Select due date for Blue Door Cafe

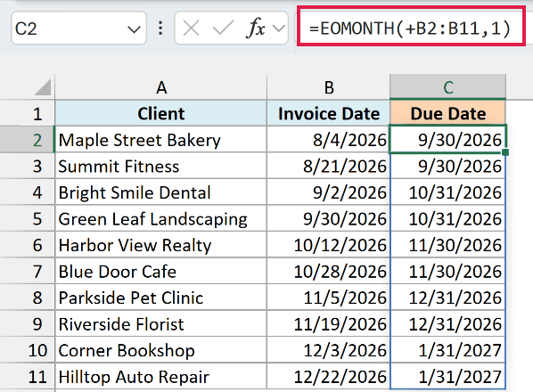click(x=448, y=271)
